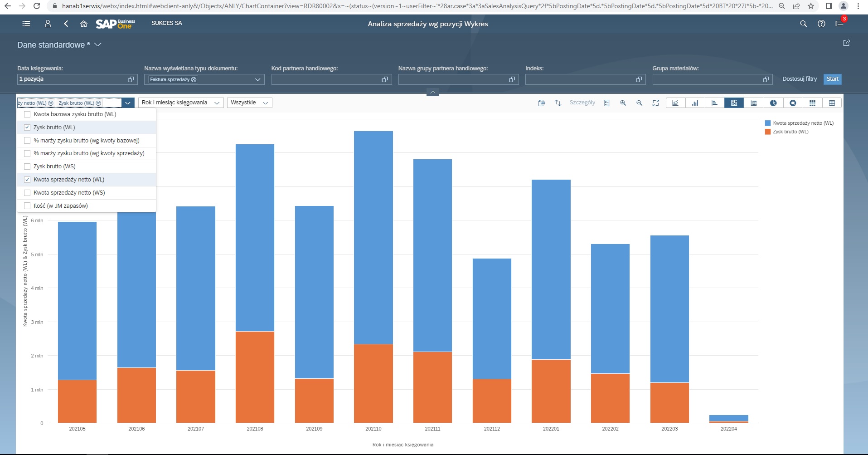
Task: Expand the Wszystkie dropdown
Action: (x=249, y=103)
